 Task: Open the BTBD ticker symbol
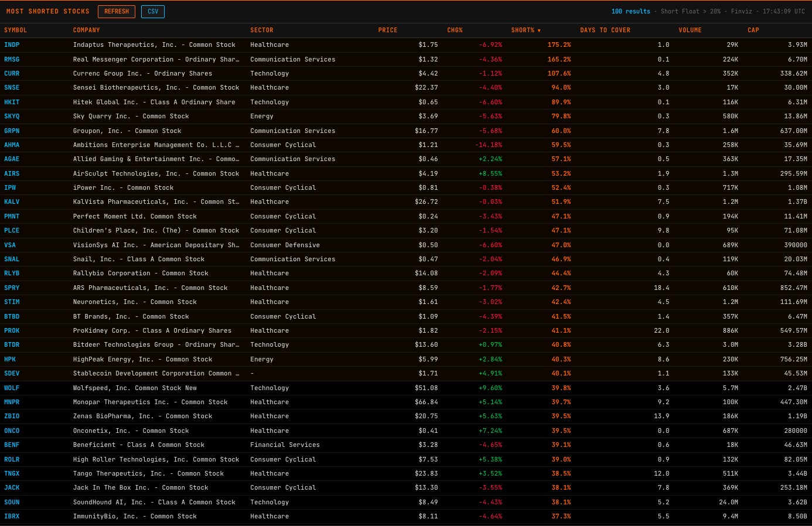click(x=12, y=316)
